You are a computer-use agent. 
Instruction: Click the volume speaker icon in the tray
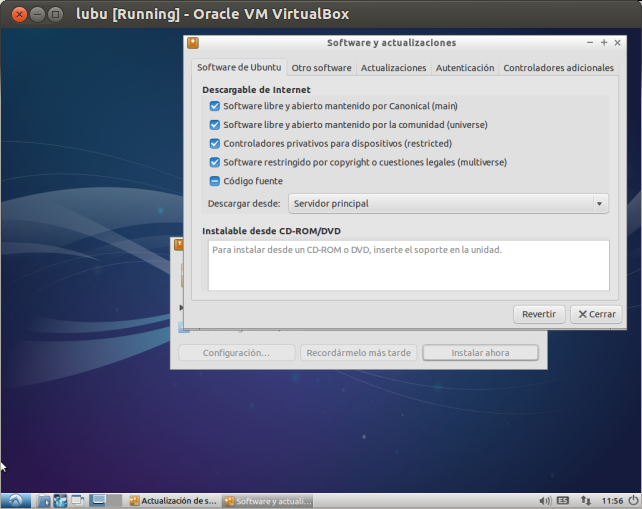(x=545, y=500)
